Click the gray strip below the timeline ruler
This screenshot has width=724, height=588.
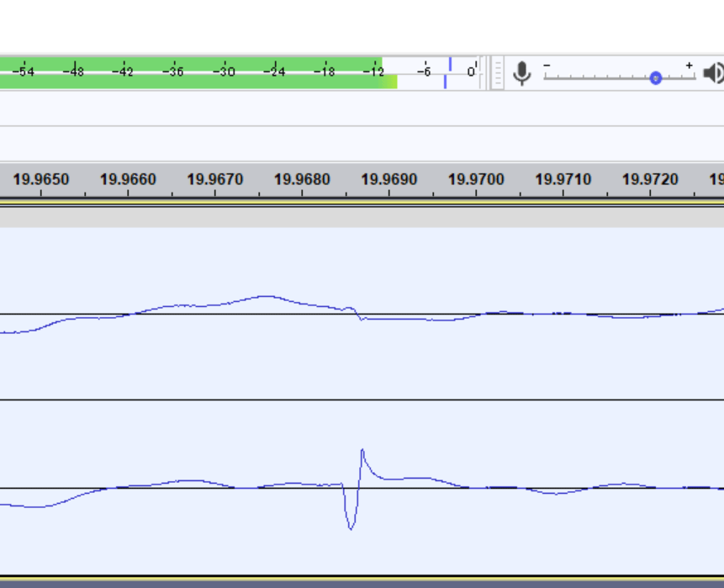(362, 217)
